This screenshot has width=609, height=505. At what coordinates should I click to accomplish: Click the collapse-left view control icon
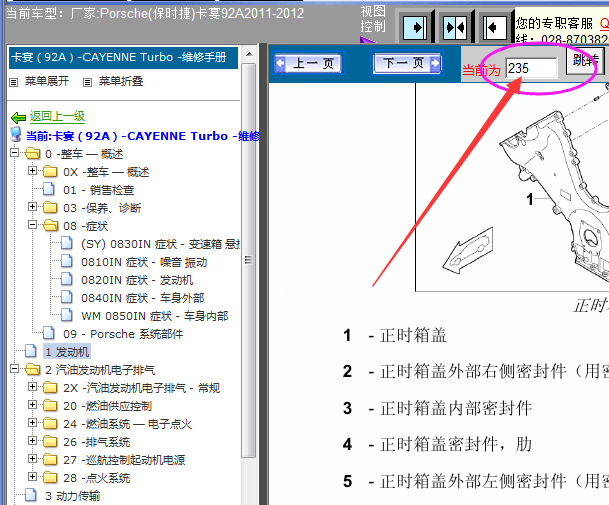tap(495, 28)
